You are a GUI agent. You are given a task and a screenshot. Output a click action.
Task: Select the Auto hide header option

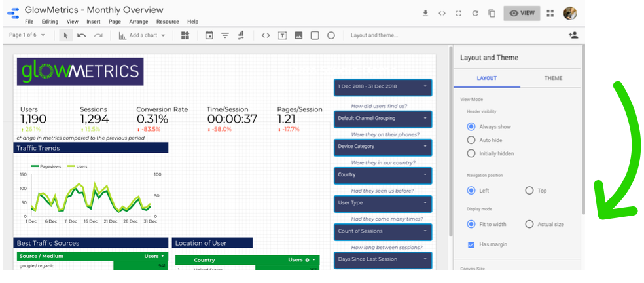(x=471, y=140)
